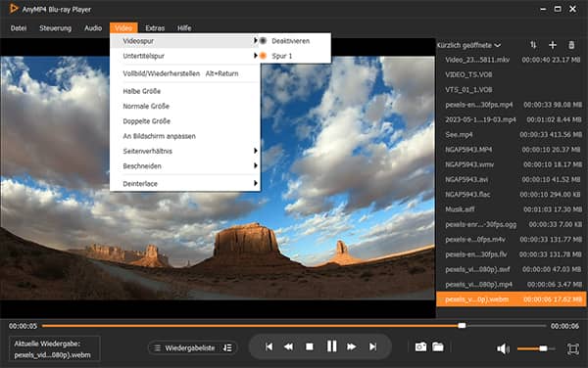This screenshot has width=588, height=368.
Task: Jump to the previous track
Action: 269,346
